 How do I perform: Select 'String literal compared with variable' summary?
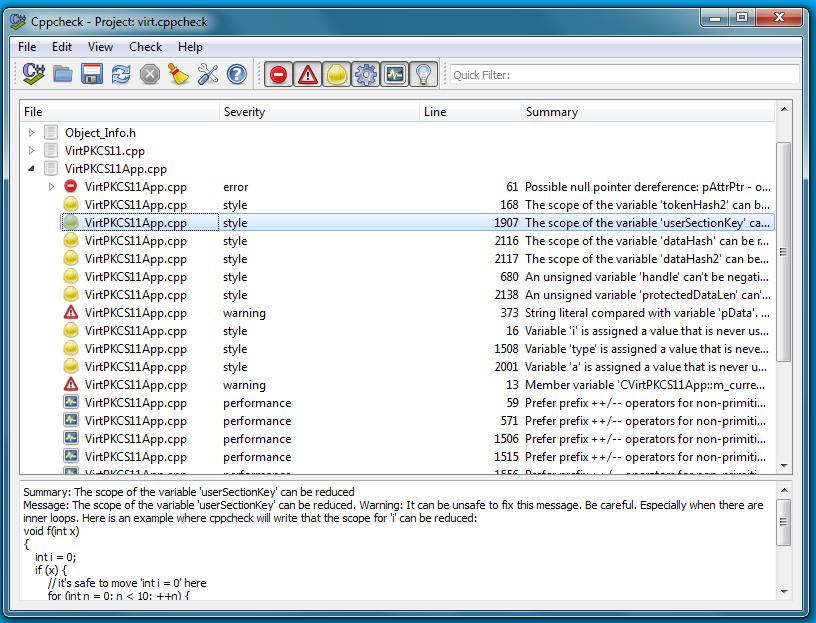[x=648, y=313]
